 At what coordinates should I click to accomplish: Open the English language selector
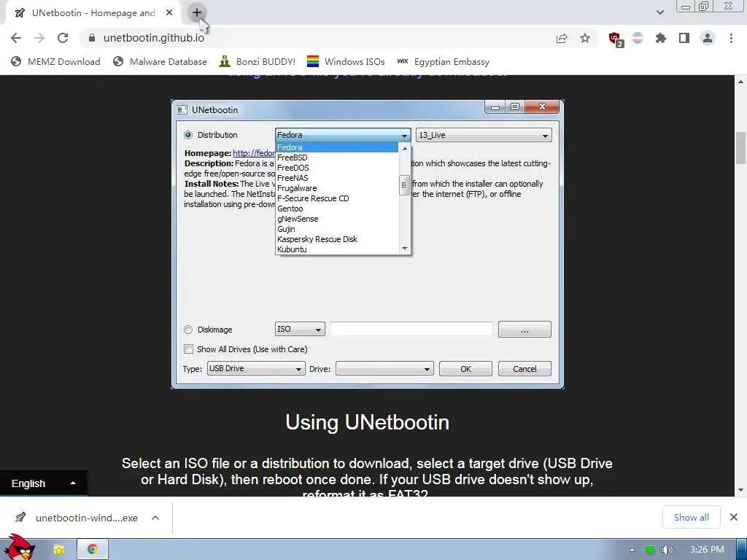43,483
